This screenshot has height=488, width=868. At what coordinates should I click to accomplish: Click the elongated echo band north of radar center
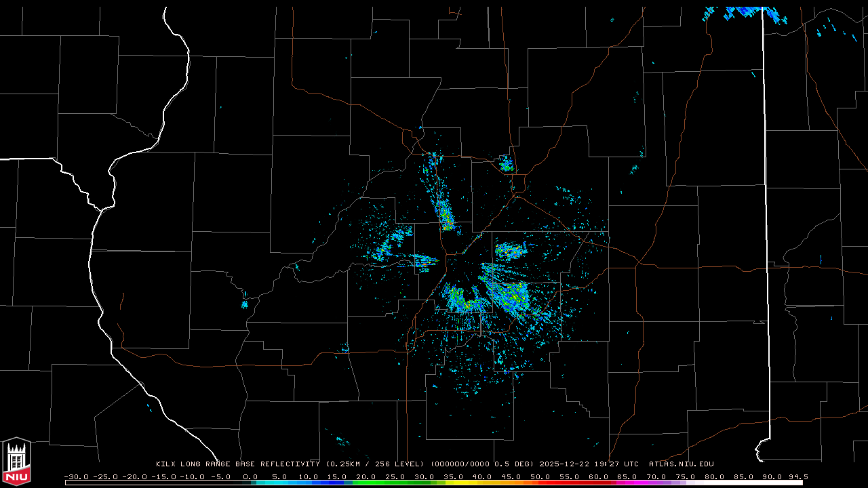pyautogui.click(x=445, y=216)
